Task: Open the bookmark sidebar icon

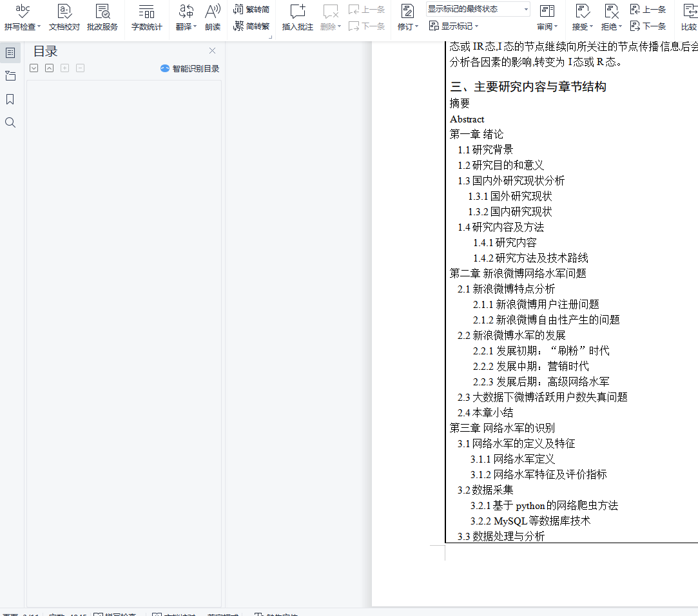Action: 10,99
